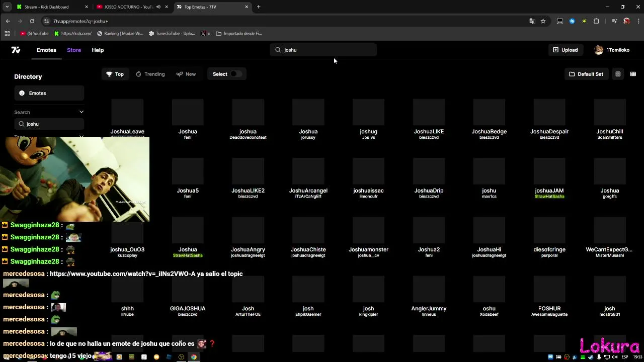This screenshot has height=362, width=644.
Task: Click the address bar URL 7tv.app/emotes
Action: (x=80, y=21)
